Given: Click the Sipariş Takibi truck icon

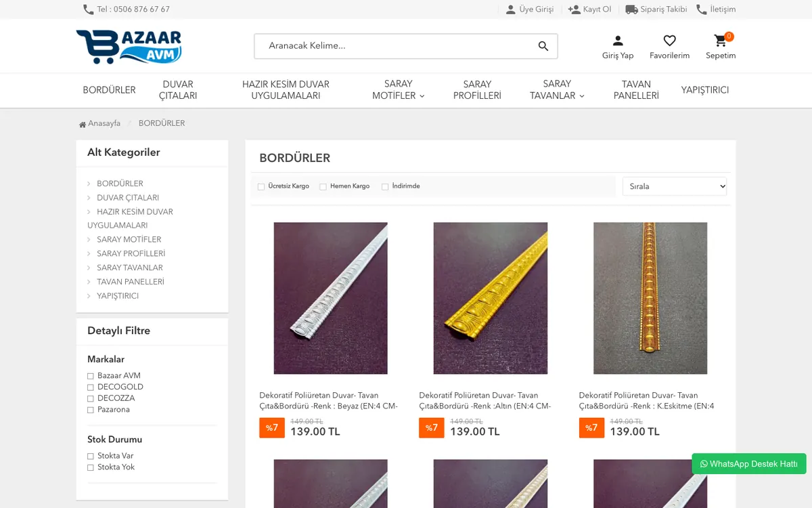Looking at the screenshot, I should pyautogui.click(x=631, y=9).
